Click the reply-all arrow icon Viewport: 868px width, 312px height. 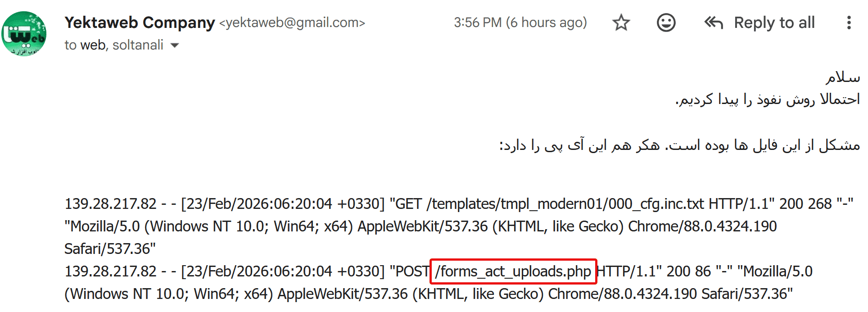pyautogui.click(x=714, y=23)
